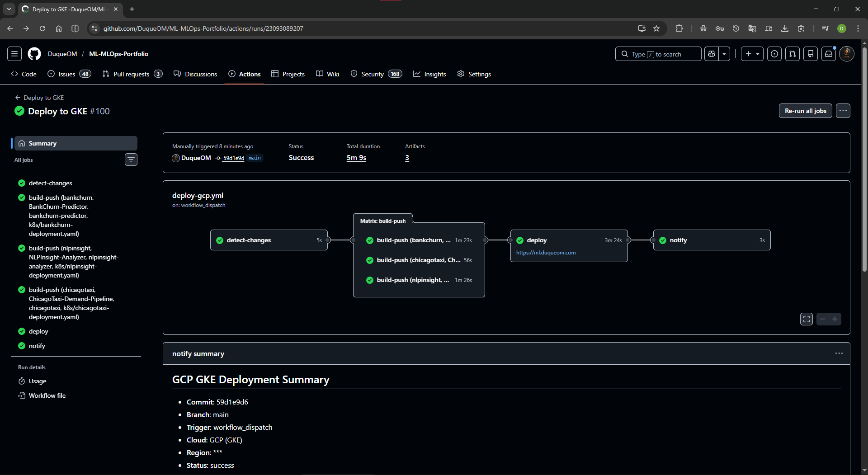Switch to the Insights tab

(429, 74)
